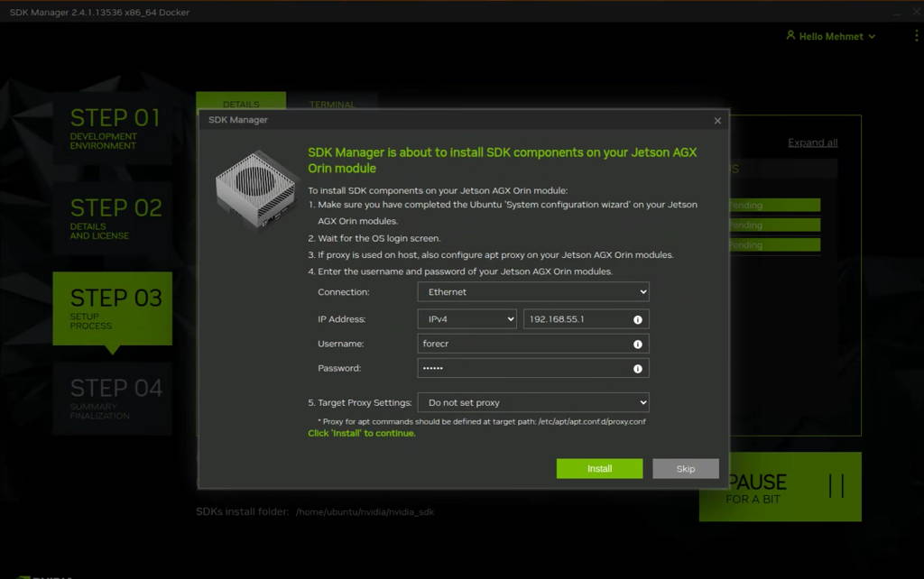Click the user profile icon beside Hello Mehmet
The height and width of the screenshot is (579, 924).
point(790,35)
